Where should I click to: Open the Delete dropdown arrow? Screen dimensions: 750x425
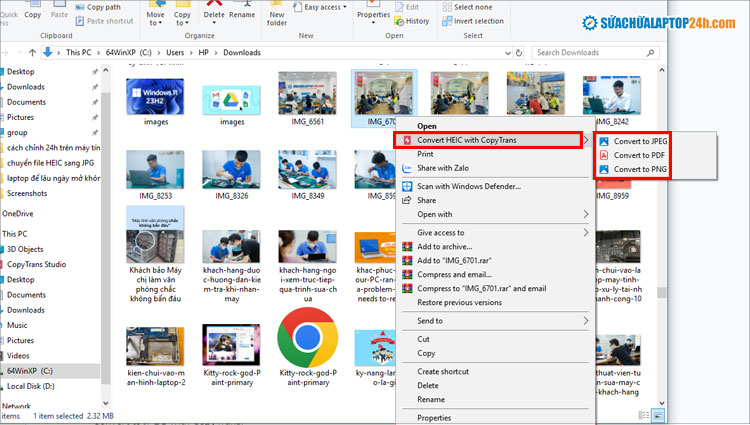214,23
